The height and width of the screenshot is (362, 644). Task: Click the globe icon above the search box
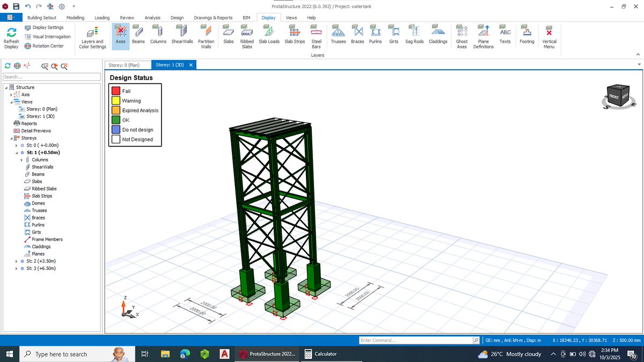(17, 66)
